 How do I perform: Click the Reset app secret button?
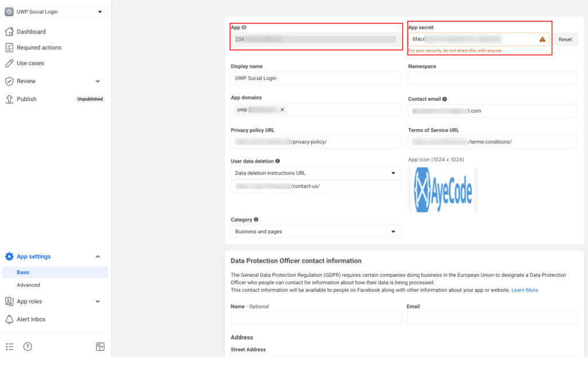pos(565,40)
